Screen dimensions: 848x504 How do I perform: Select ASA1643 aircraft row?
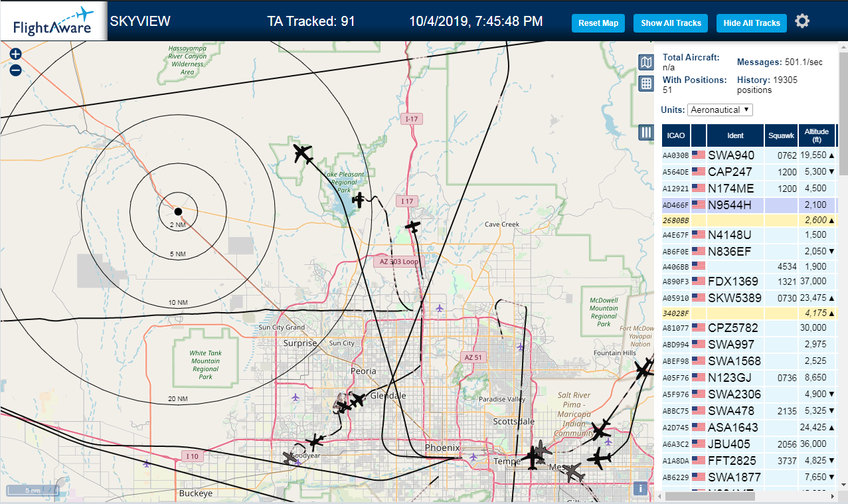pos(748,427)
